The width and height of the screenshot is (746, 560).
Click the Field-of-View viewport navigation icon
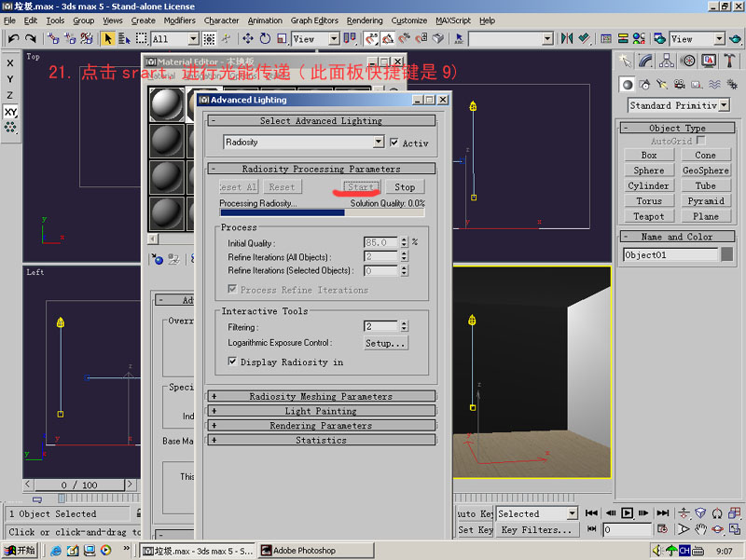(x=684, y=528)
